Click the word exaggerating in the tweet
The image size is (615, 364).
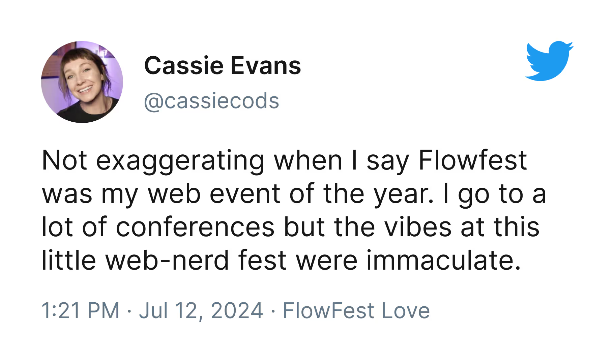pos(180,161)
